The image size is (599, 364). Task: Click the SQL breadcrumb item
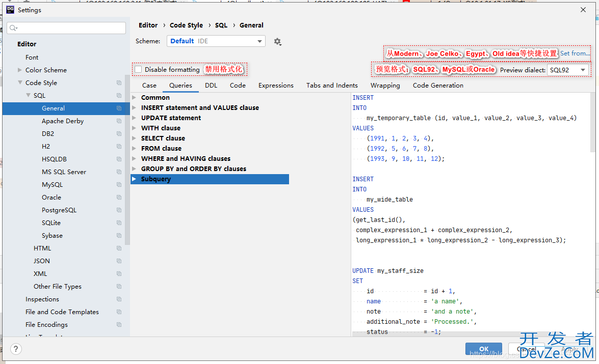[221, 25]
